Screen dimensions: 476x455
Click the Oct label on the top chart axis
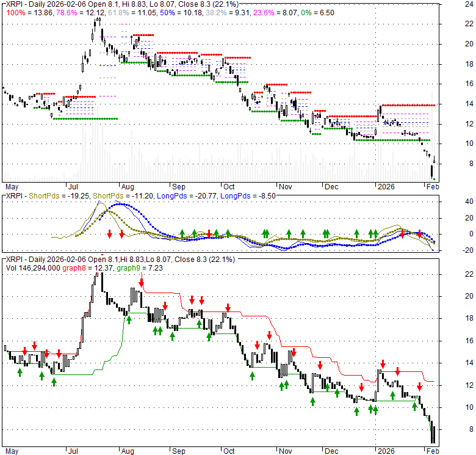[x=229, y=187]
